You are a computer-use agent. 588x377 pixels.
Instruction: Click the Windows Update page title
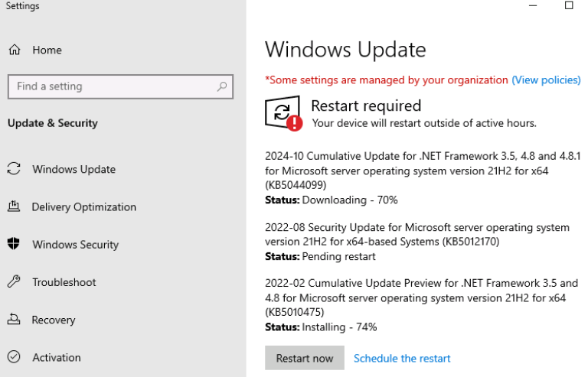345,50
